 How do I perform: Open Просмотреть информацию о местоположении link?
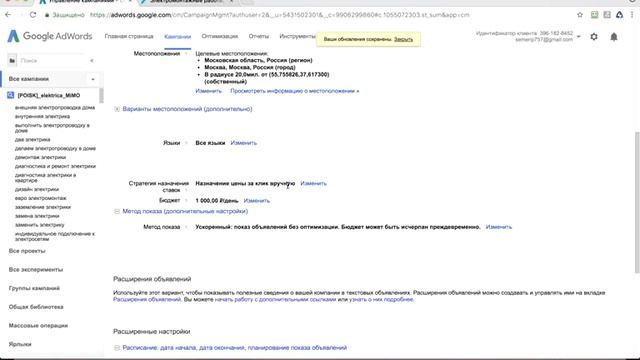295,91
